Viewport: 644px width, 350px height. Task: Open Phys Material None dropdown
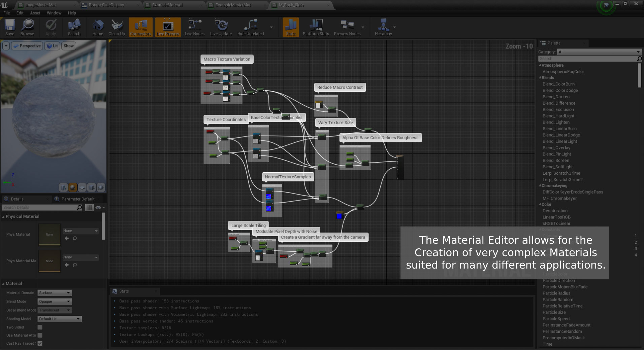pos(80,231)
